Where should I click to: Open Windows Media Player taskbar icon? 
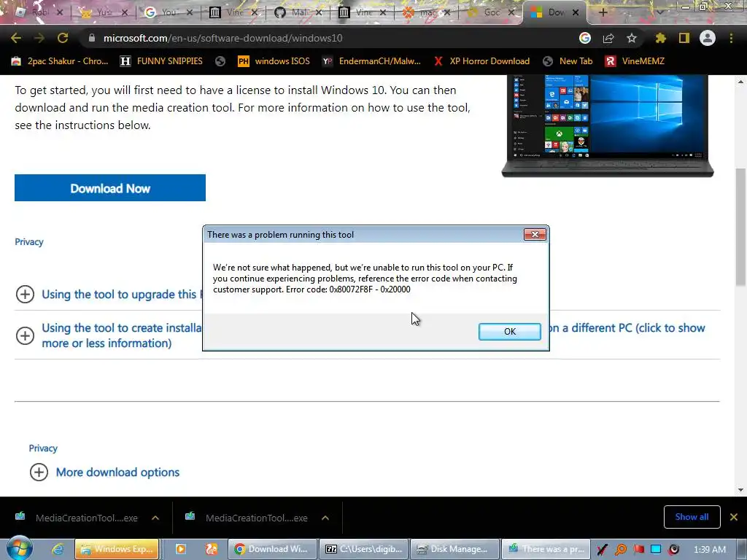click(x=181, y=549)
